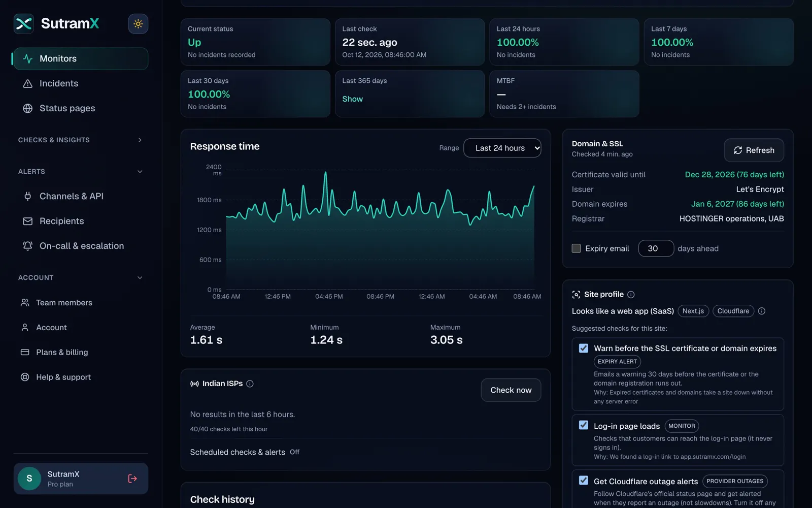The width and height of the screenshot is (812, 508).
Task: Uncheck Get Cloudflare outage alerts
Action: (584, 481)
